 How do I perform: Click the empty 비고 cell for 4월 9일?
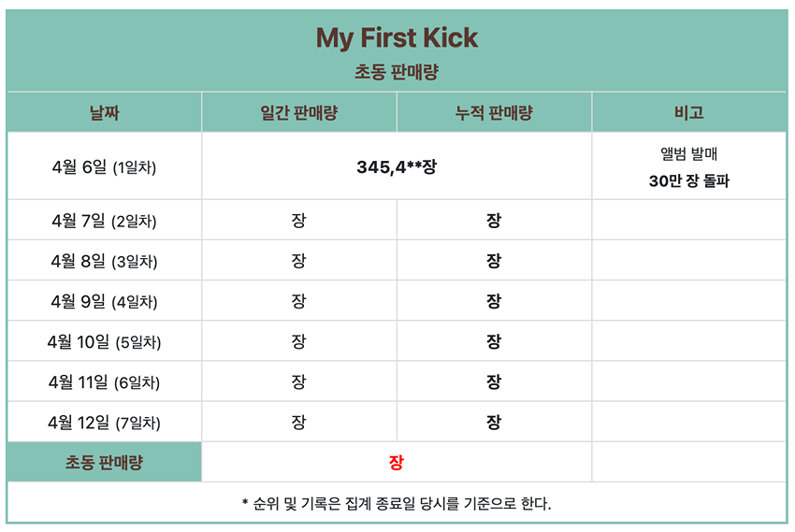(x=688, y=302)
